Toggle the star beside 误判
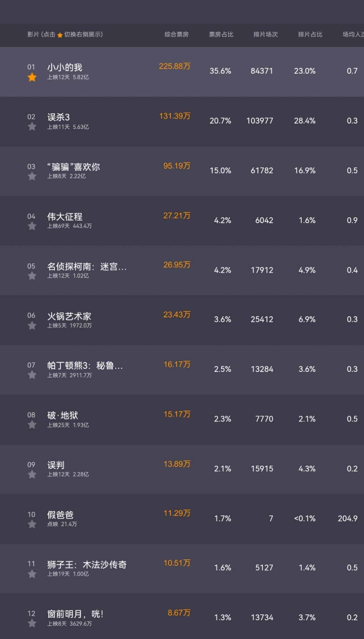The image size is (364, 639). click(x=32, y=475)
